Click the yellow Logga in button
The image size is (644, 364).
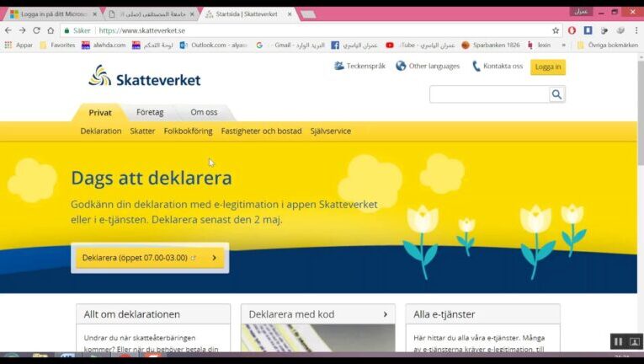[x=548, y=67]
